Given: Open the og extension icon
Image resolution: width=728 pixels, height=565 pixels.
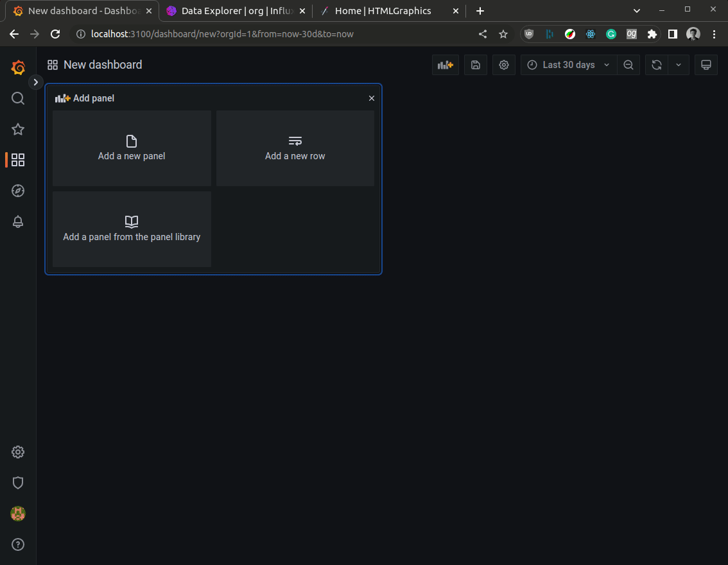Looking at the screenshot, I should click(632, 34).
